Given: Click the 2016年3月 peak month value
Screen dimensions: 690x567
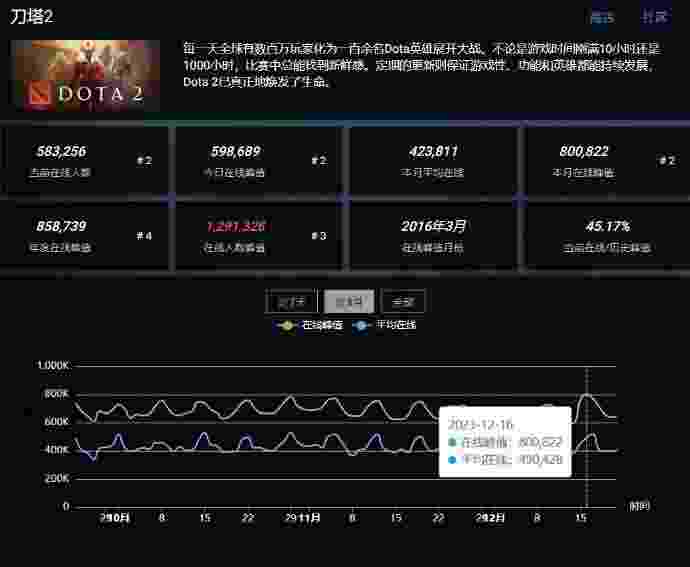Looking at the screenshot, I should tap(433, 226).
